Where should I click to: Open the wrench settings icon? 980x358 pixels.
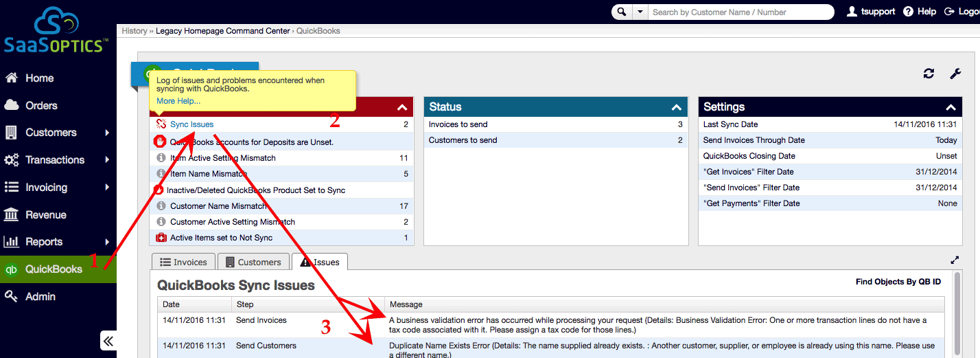tap(955, 74)
